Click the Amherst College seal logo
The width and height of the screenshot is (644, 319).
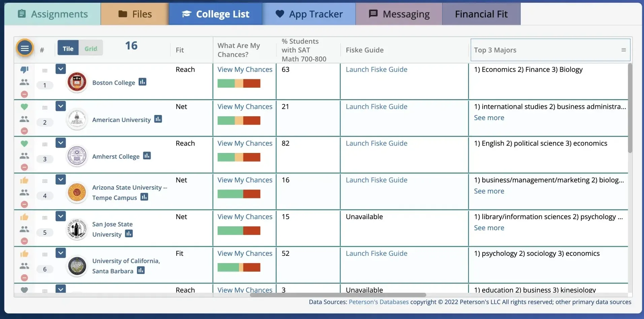pos(77,156)
